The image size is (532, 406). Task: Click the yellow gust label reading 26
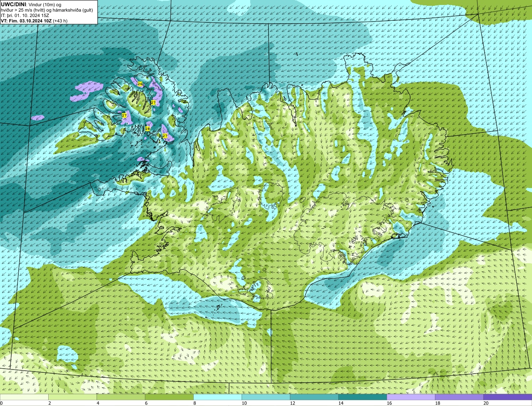140,84
